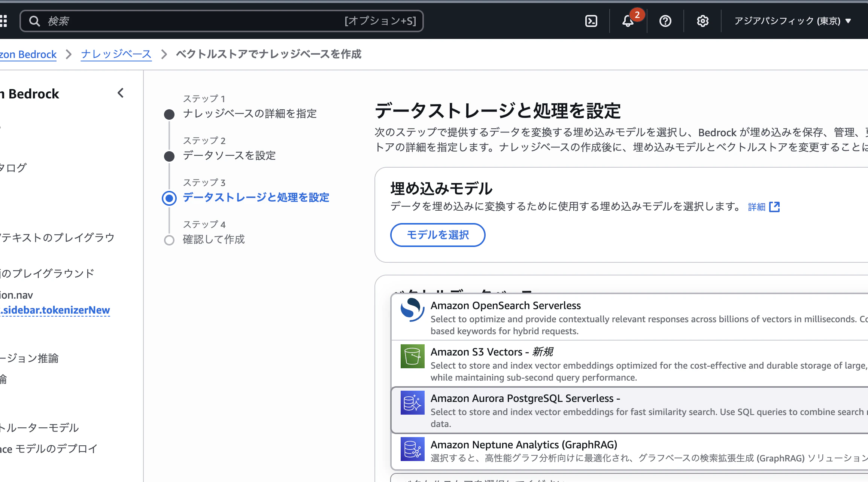Go to Step 2 data source setup
This screenshot has width=868, height=482.
[229, 156]
